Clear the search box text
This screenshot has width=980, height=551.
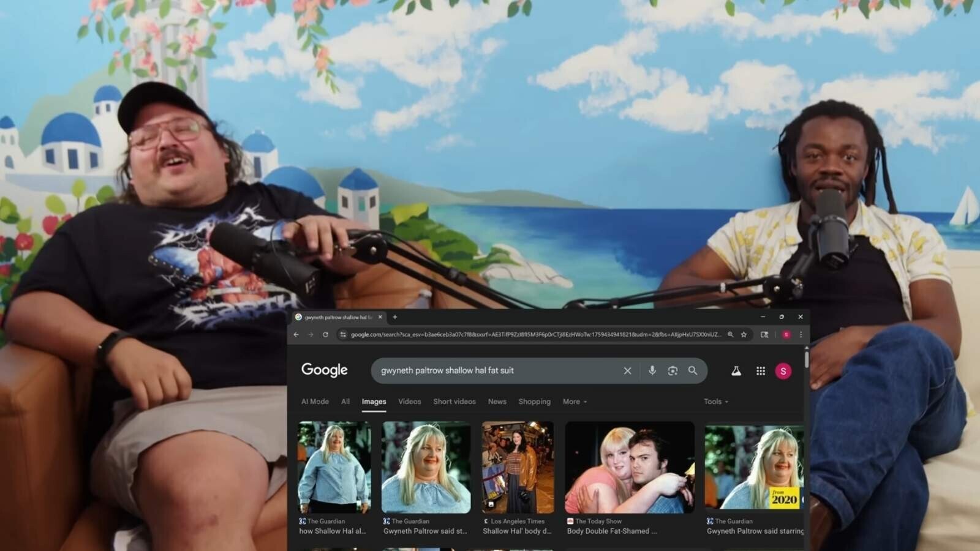coord(627,370)
